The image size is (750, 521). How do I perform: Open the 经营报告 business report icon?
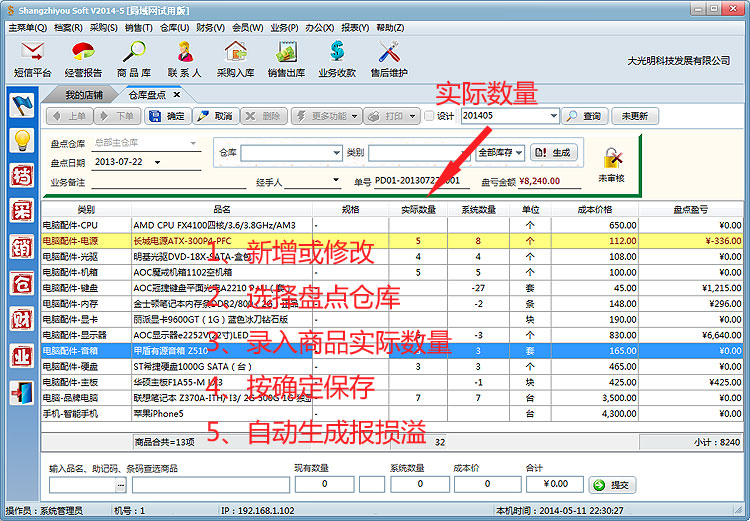(83, 59)
